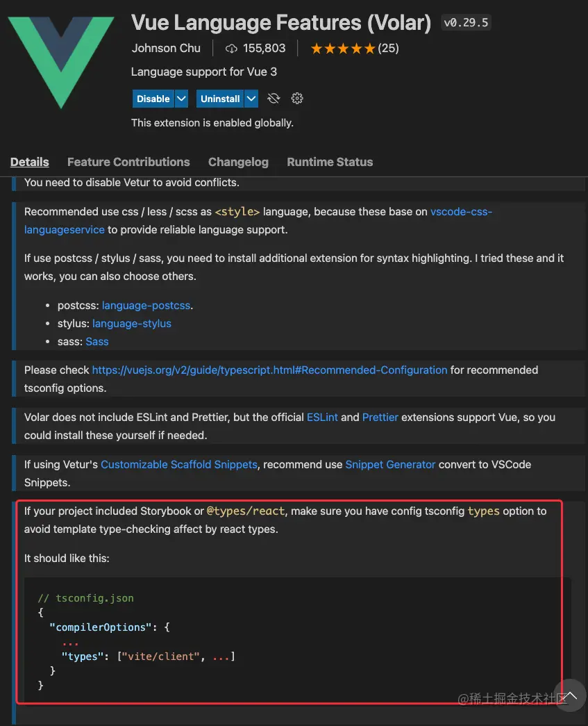Expand the Uninstall dropdown arrow
The image size is (588, 726).
(x=251, y=99)
